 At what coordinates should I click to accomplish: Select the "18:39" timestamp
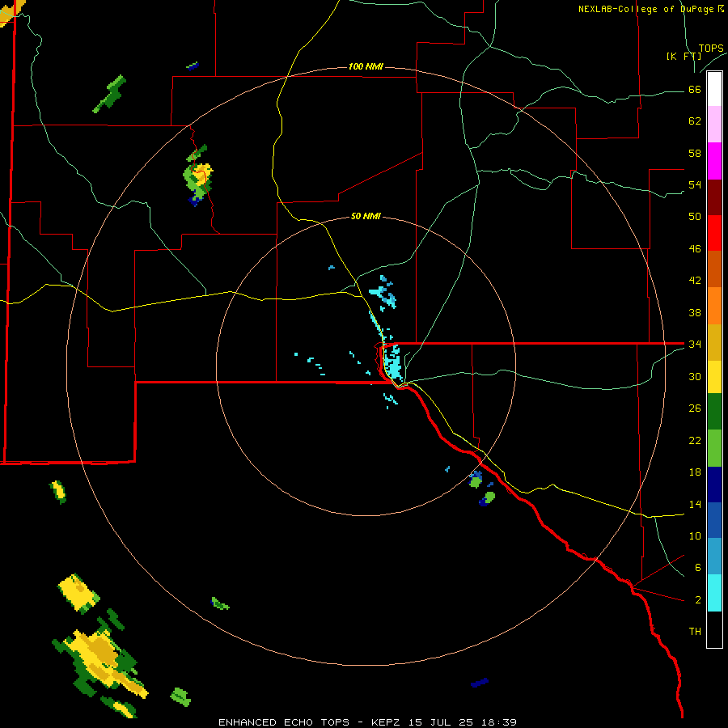tap(500, 722)
